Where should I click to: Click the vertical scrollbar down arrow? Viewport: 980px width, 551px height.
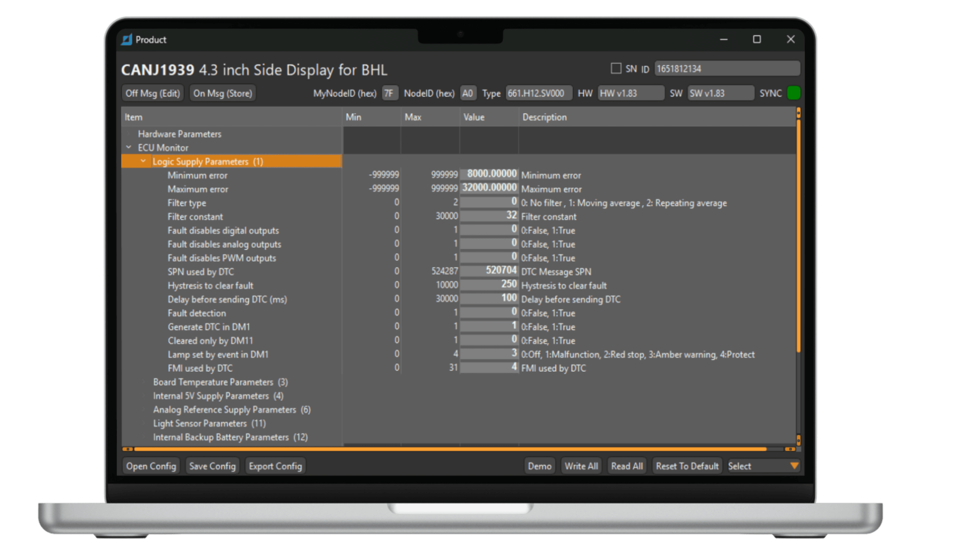(x=798, y=441)
